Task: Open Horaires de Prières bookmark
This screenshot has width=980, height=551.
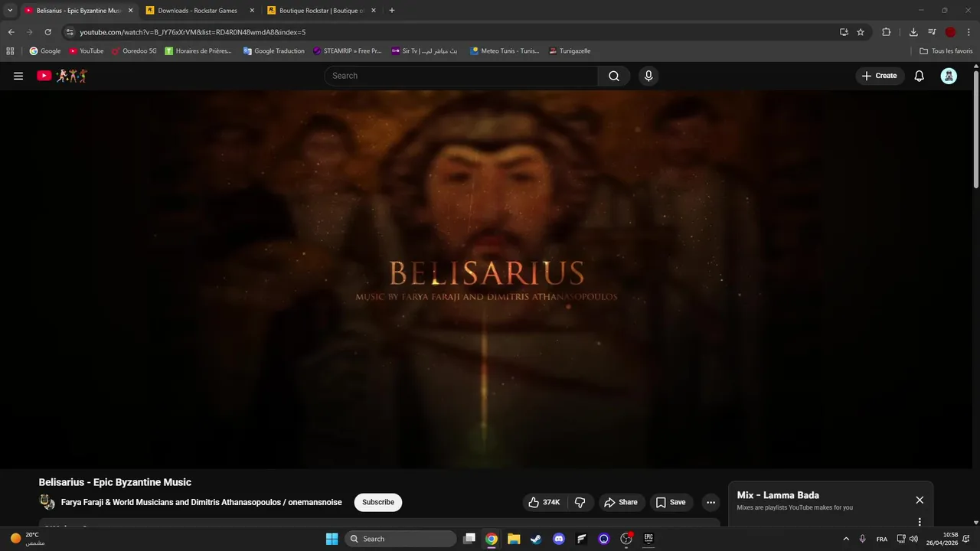Action: (x=198, y=51)
